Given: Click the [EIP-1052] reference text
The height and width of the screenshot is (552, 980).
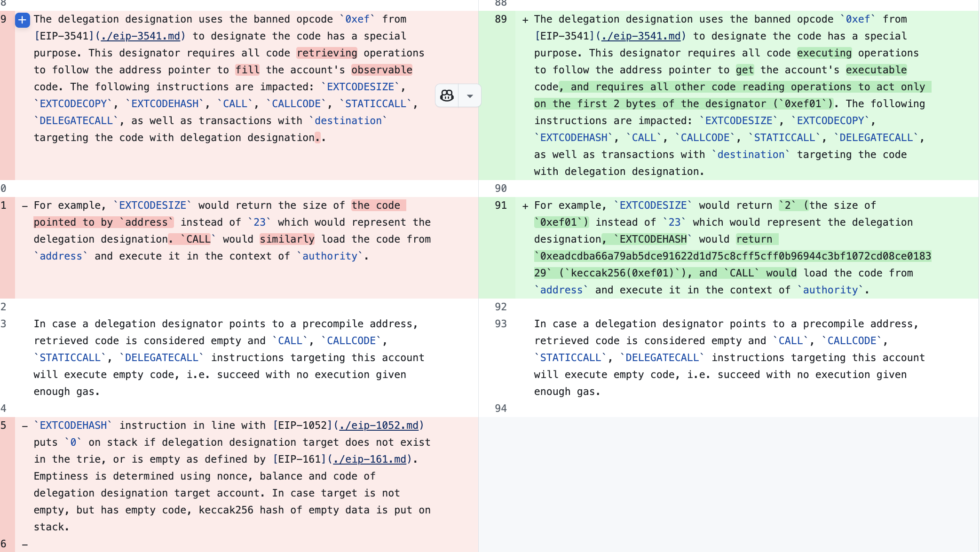Looking at the screenshot, I should tap(303, 426).
